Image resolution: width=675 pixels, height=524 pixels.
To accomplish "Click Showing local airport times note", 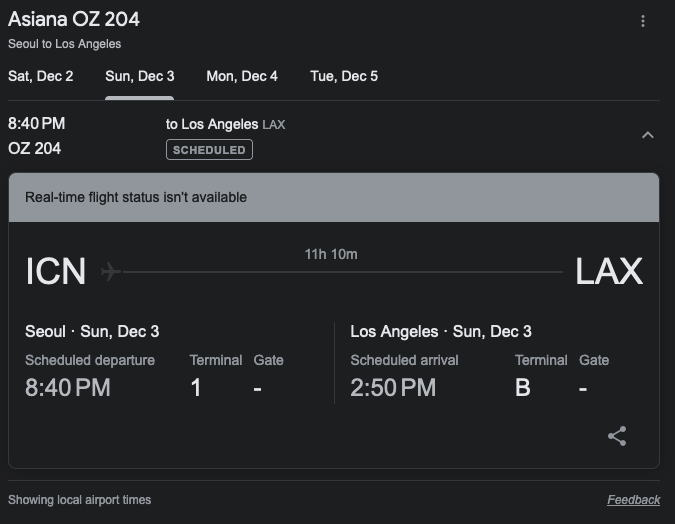I will [80, 500].
